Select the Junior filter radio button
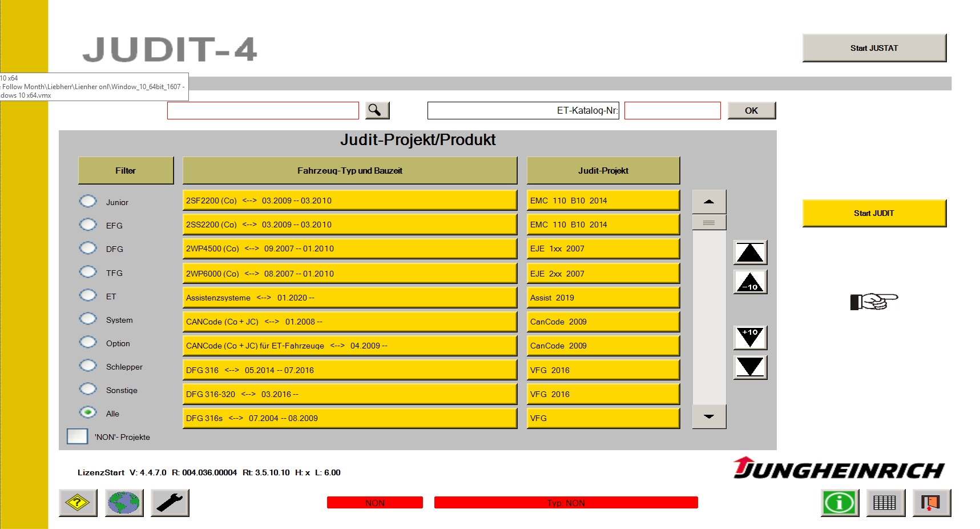Image resolution: width=980 pixels, height=529 pixels. (x=88, y=201)
